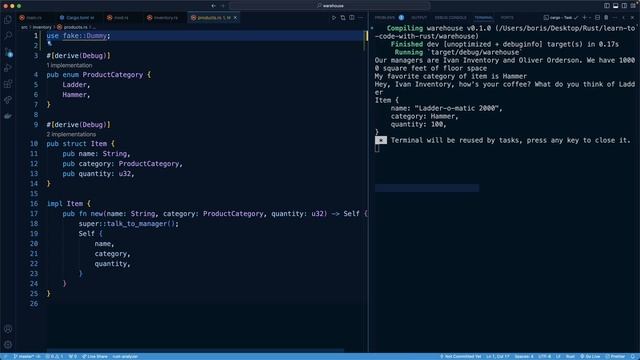The width and height of the screenshot is (640, 360).
Task: Click the Go Forward navigation arrow
Action: click(223, 6)
